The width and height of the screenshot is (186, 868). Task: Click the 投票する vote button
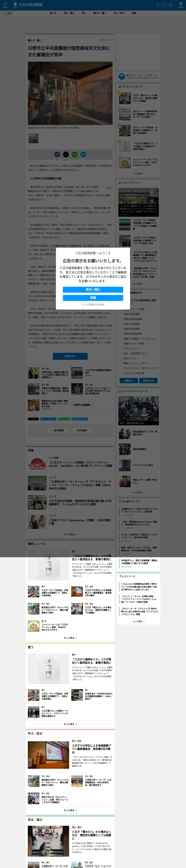(129, 381)
